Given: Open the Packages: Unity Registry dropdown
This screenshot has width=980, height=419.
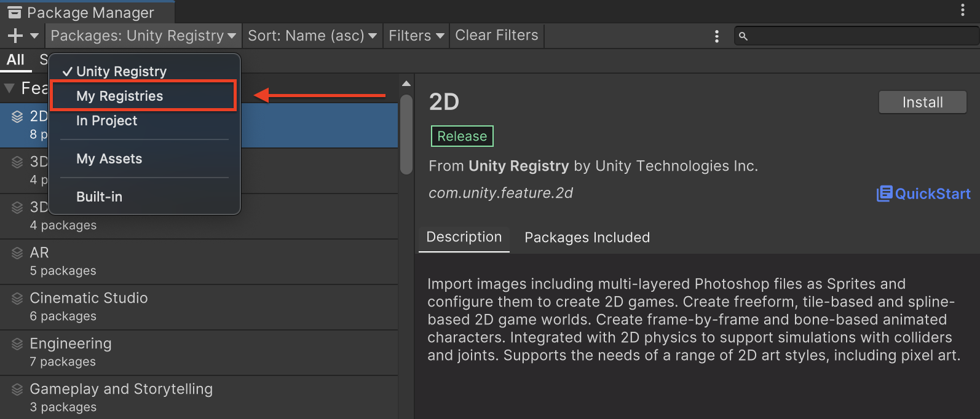Looking at the screenshot, I should (143, 36).
